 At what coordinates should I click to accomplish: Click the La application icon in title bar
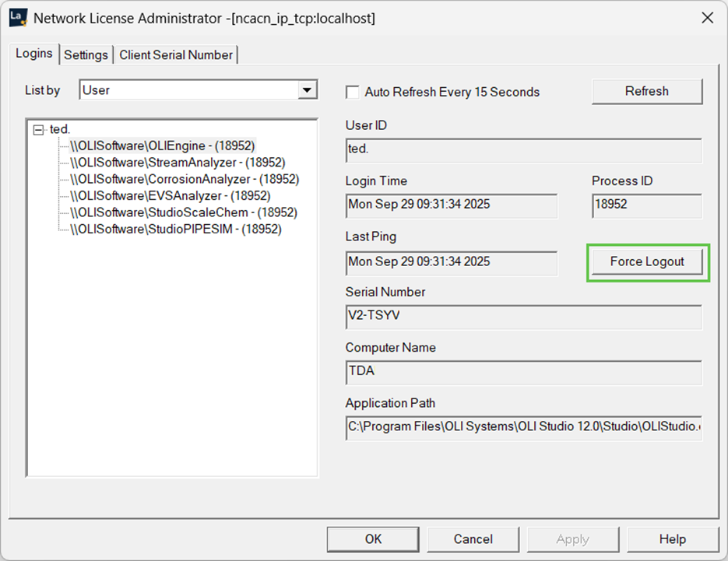click(x=18, y=18)
